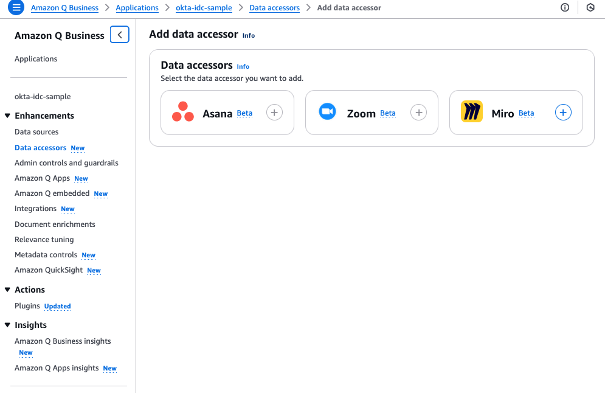Viewport: 606px width, 394px height.
Task: Open okta-idc-sample breadcrumb link
Action: (x=204, y=8)
